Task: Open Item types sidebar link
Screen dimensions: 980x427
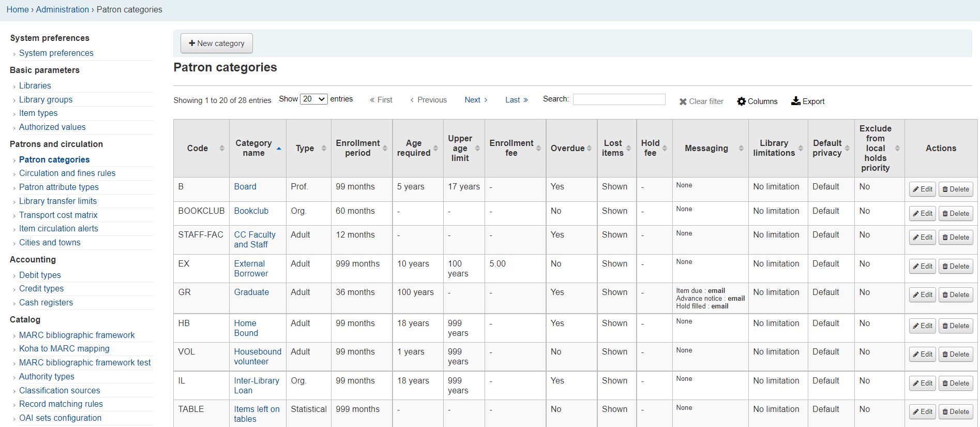Action: click(38, 113)
